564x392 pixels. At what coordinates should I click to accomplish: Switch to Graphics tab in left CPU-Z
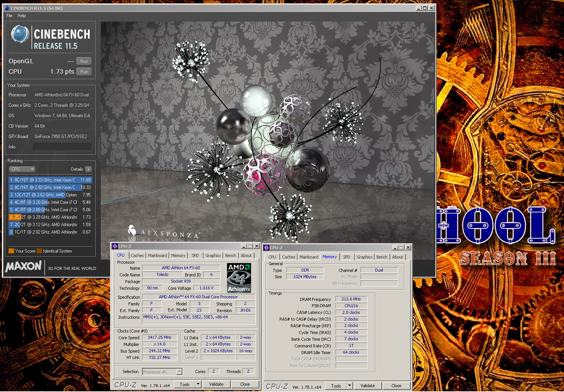(213, 256)
